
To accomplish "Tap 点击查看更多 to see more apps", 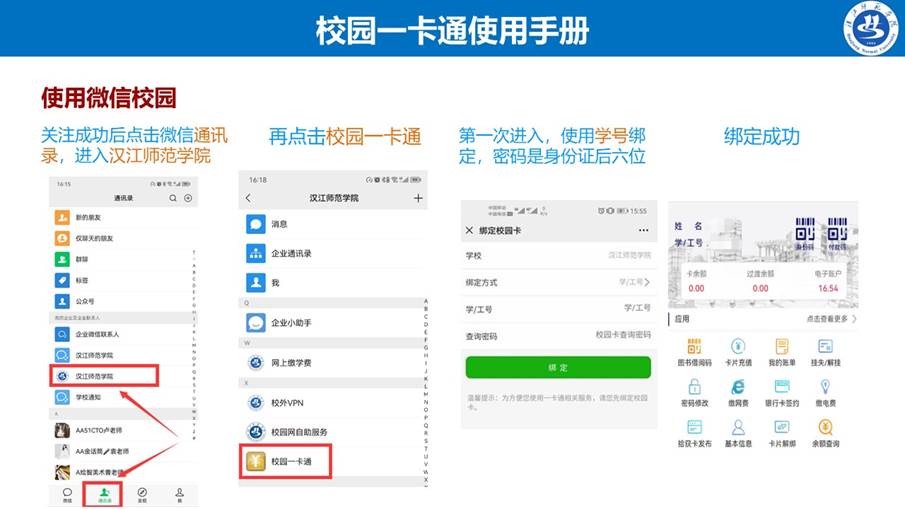I will 831,319.
